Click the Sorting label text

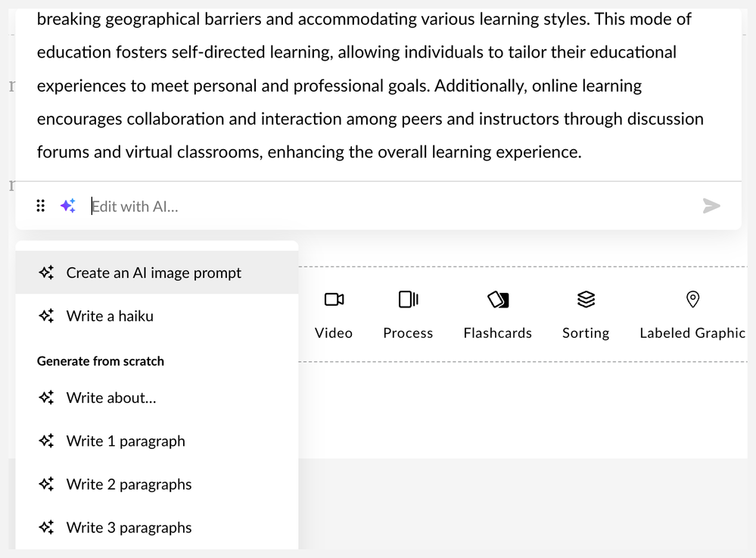pyautogui.click(x=586, y=333)
